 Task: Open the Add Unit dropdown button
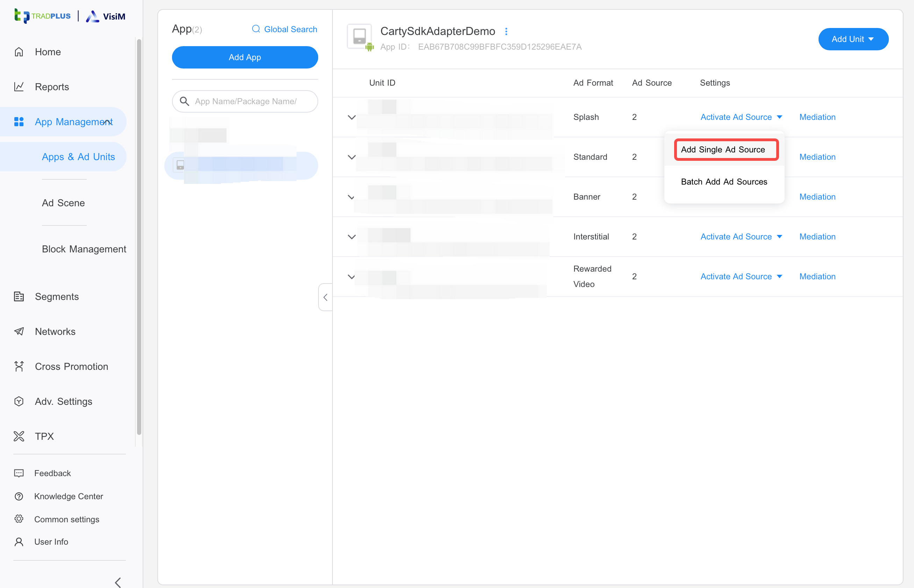tap(853, 39)
